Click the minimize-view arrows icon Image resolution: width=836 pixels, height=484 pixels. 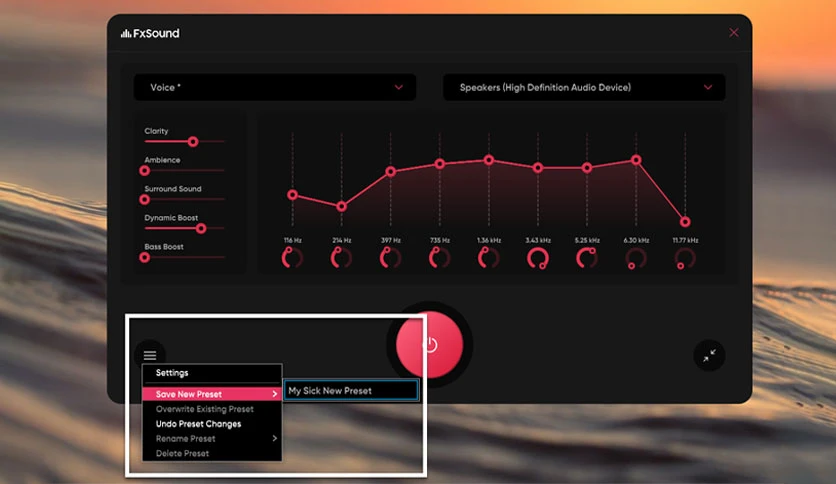[x=709, y=356]
